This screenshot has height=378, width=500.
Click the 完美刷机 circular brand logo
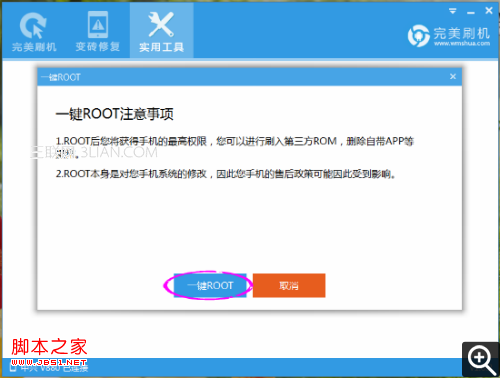(x=418, y=36)
